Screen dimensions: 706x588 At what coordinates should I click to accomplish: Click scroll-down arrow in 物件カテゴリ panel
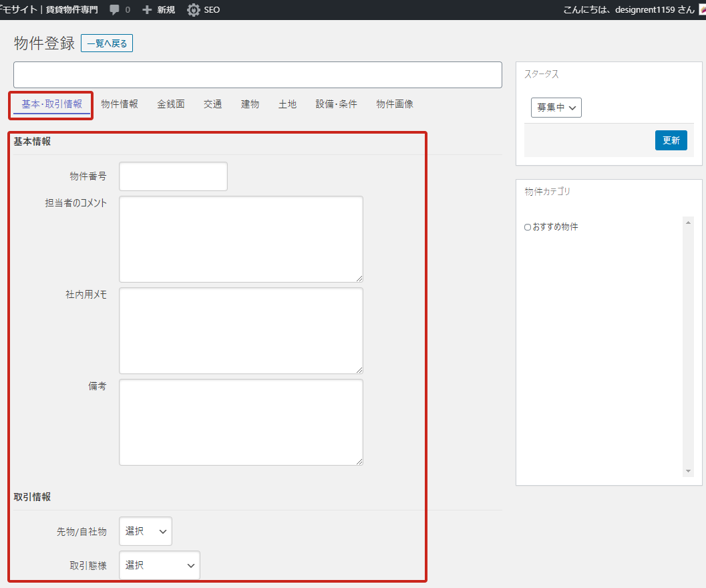[689, 471]
